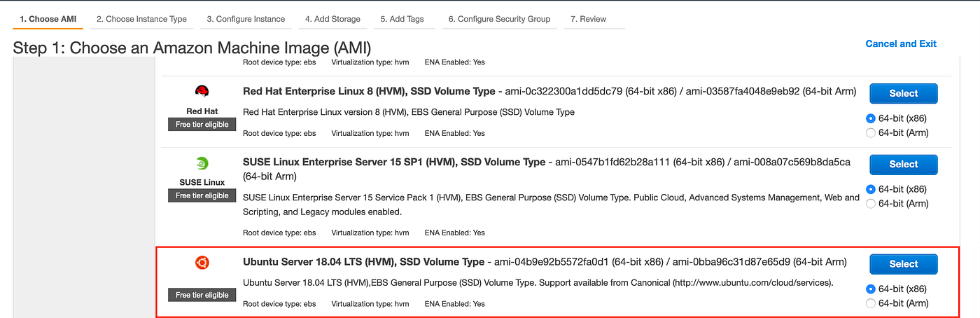Click the Ubuntu logo icon
Image resolution: width=980 pixels, height=318 pixels.
(202, 263)
